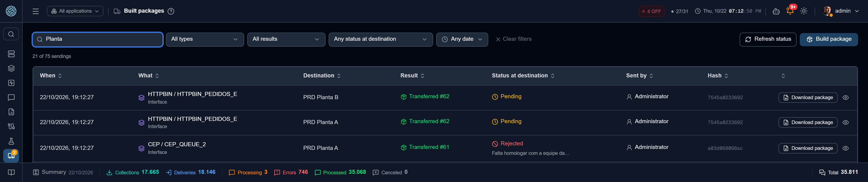Click the Planta search field
Viewport: 868px width, 182px height.
[x=98, y=40]
